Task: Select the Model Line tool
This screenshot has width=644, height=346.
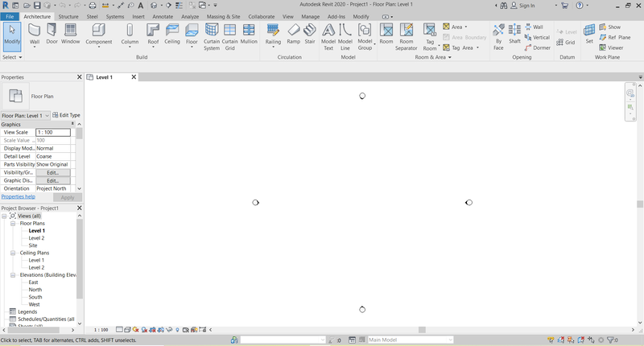Action: 345,37
